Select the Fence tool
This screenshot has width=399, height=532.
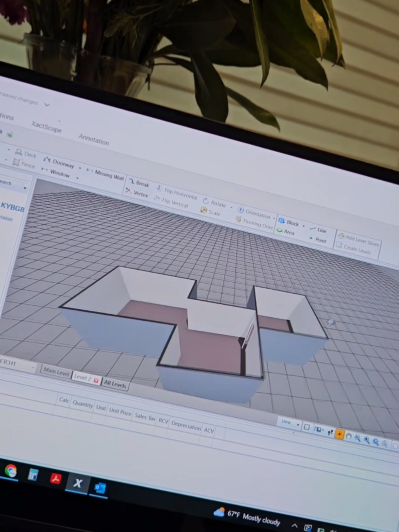[24, 164]
